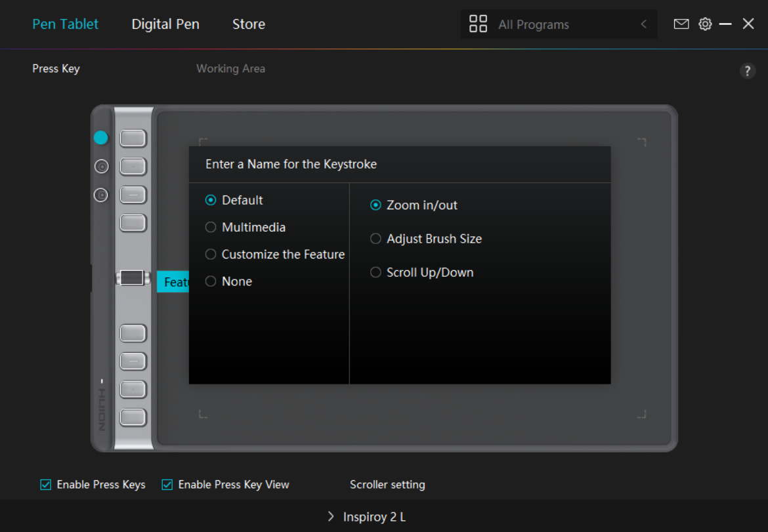The width and height of the screenshot is (768, 532).
Task: Select the bottom press key on the tablet
Action: pos(133,417)
